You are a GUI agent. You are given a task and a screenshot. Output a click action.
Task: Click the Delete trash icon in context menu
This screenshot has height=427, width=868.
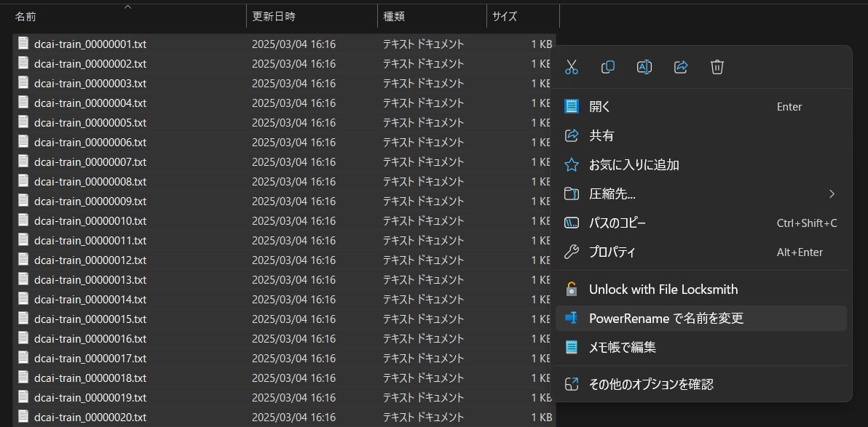(717, 68)
